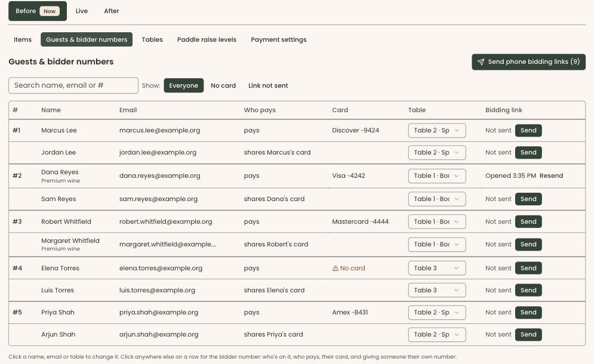
Task: Filter guests to Link not sent
Action: pyautogui.click(x=268, y=85)
